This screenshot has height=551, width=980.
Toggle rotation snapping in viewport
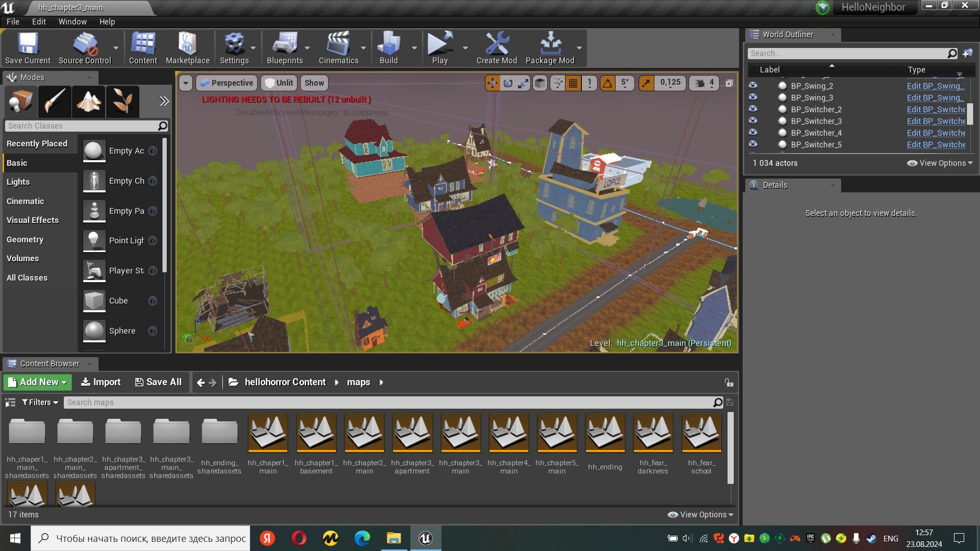(607, 83)
